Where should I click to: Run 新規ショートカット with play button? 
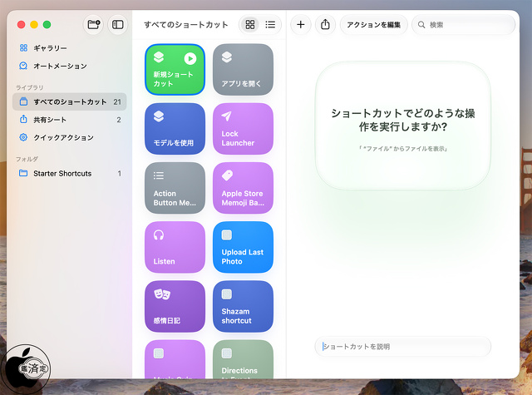tap(190, 59)
